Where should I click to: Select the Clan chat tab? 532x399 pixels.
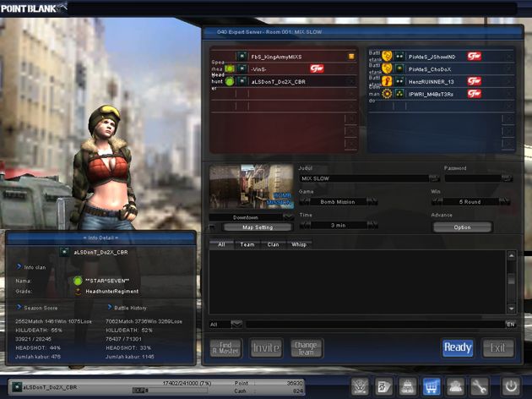(273, 244)
